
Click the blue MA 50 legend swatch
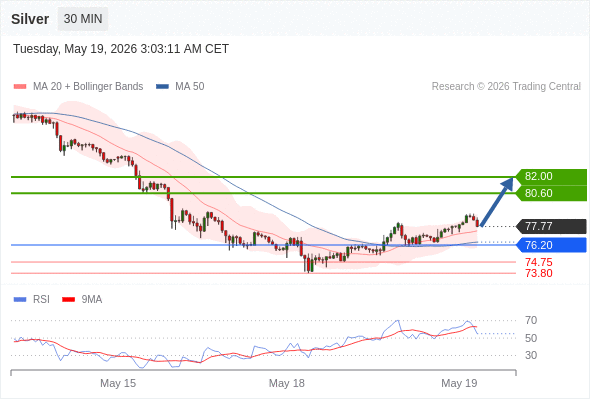coord(162,87)
